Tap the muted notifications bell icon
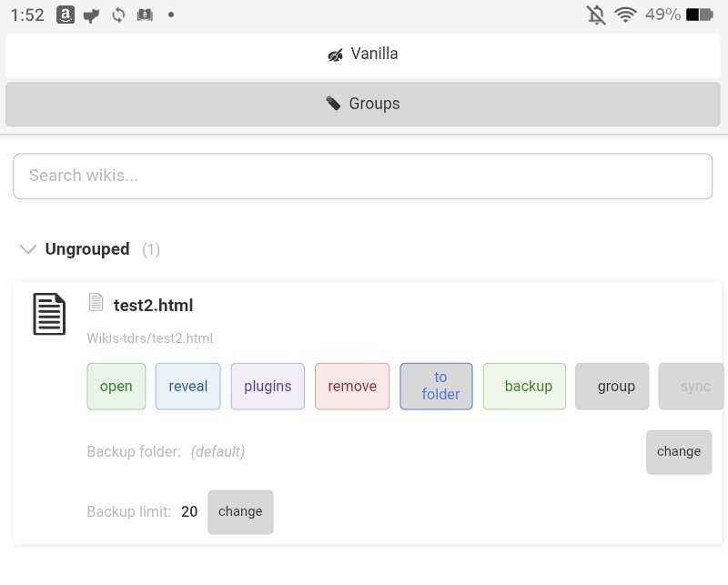The height and width of the screenshot is (585, 728). [596, 15]
